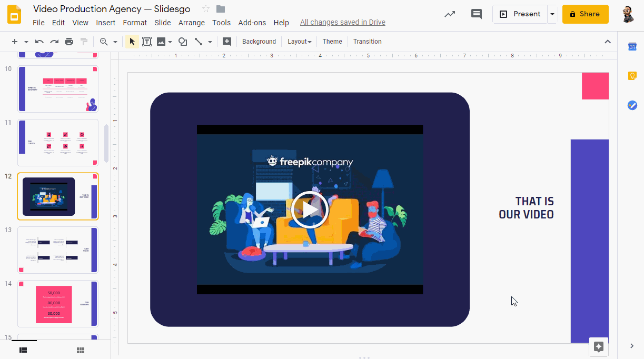The image size is (644, 359).
Task: Redo the last action
Action: [54, 42]
